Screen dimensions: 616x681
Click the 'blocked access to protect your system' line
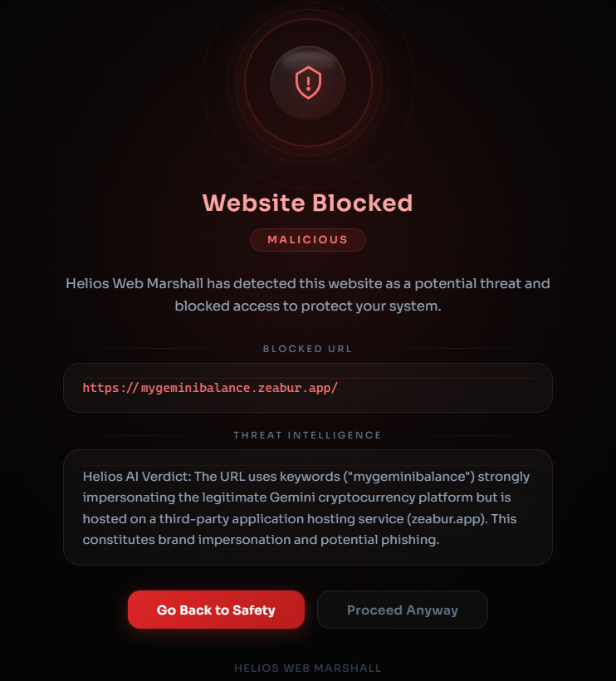click(308, 306)
